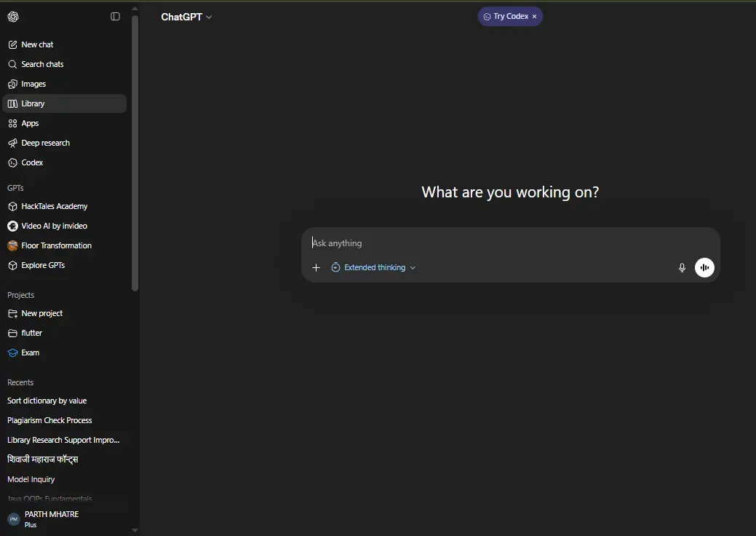Open chat 'Library Research Support Impro...'
756x536 pixels.
(x=64, y=441)
